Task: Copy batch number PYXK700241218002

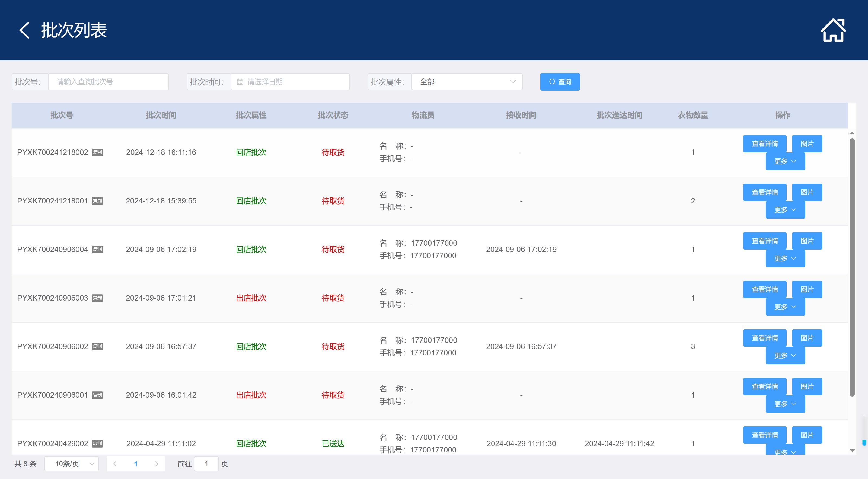Action: coord(97,152)
